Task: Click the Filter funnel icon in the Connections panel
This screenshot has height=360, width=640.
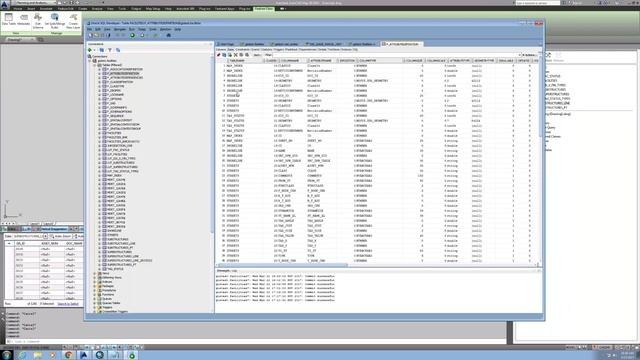Action: click(110, 50)
